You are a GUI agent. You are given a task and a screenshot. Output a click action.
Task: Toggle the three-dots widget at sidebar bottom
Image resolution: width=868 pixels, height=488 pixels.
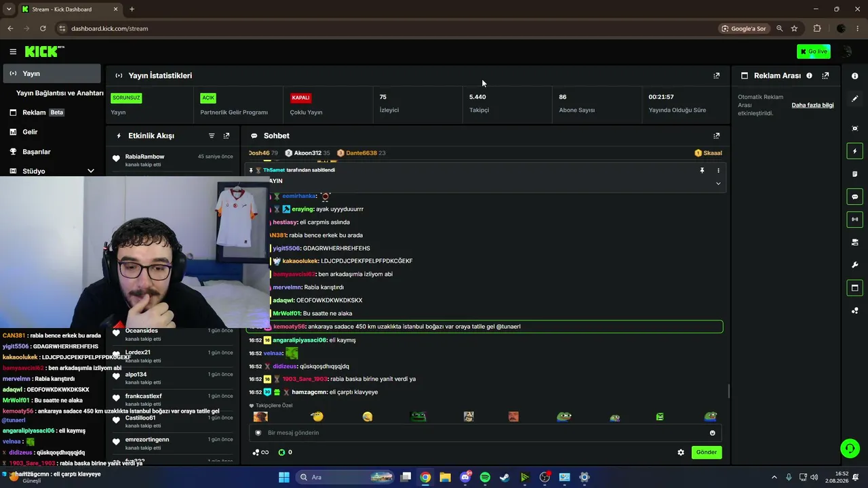[854, 310]
